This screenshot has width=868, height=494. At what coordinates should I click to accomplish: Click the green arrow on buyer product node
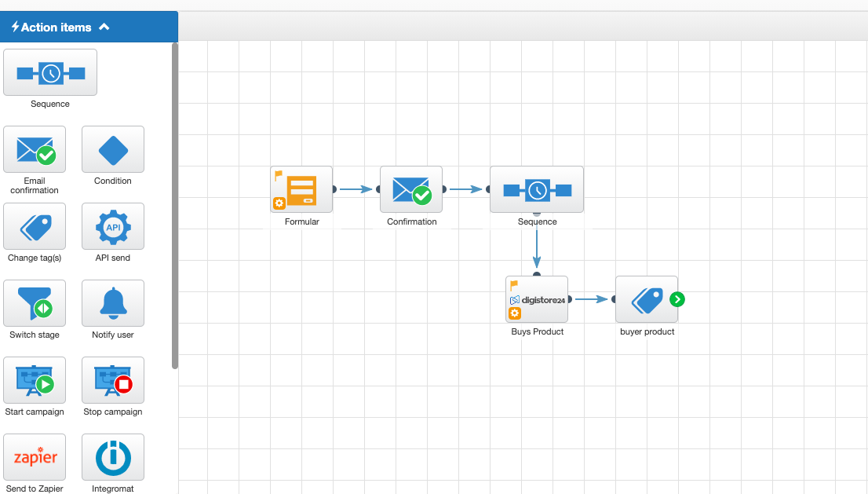tap(677, 299)
